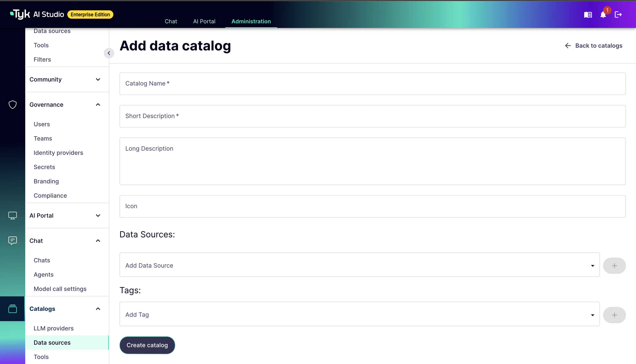Switch to the Chat tab

[171, 21]
